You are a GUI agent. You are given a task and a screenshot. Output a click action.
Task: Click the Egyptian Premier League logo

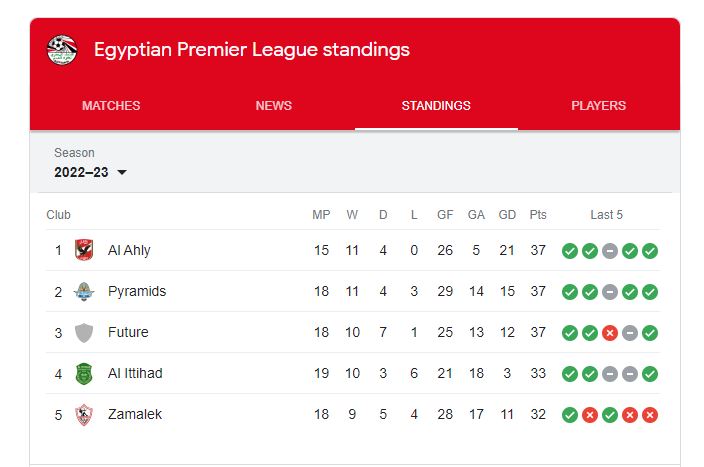tap(62, 50)
